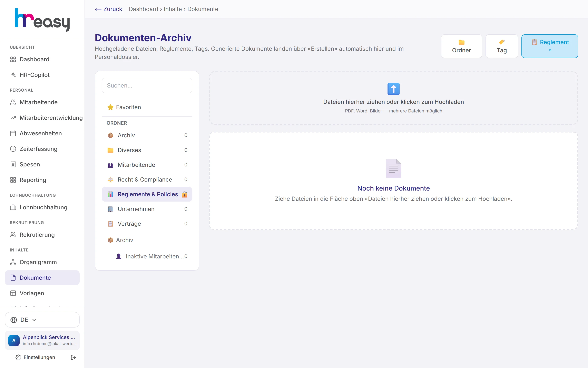
Task: Click the Alpenblick Services avatar icon
Action: coord(14,340)
